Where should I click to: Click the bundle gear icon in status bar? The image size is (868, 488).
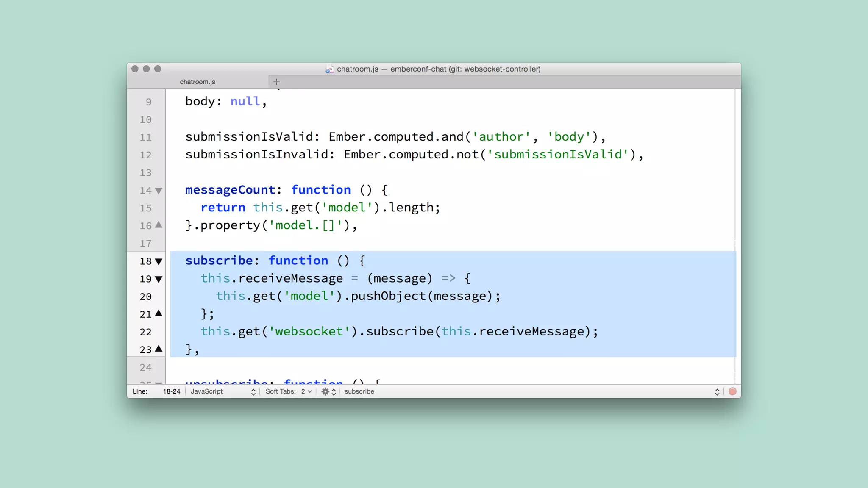[x=325, y=391]
